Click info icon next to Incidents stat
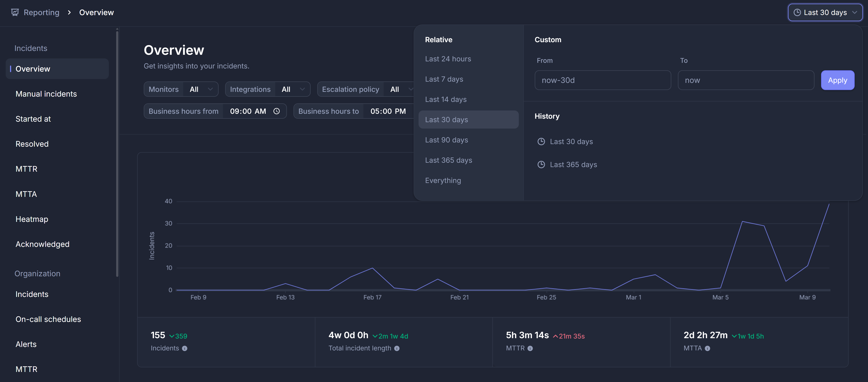 [185, 348]
